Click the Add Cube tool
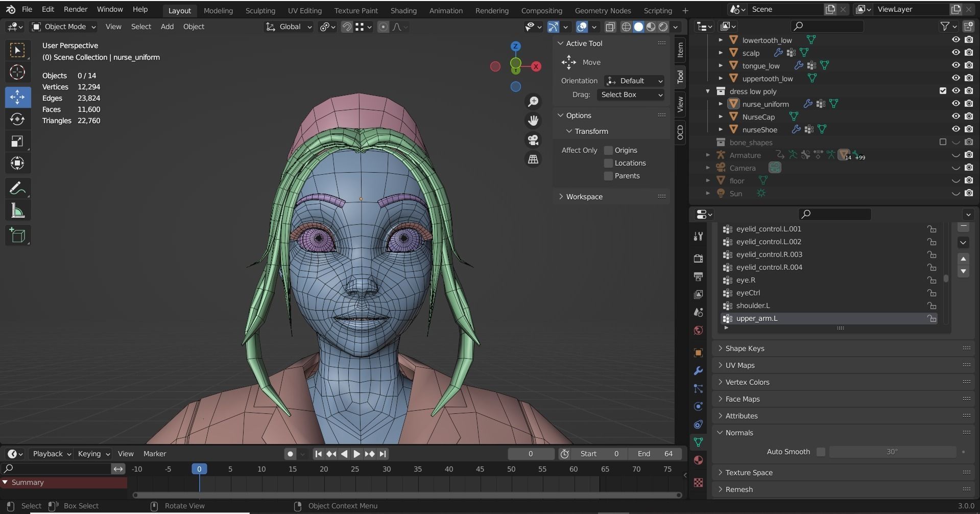 (x=17, y=235)
